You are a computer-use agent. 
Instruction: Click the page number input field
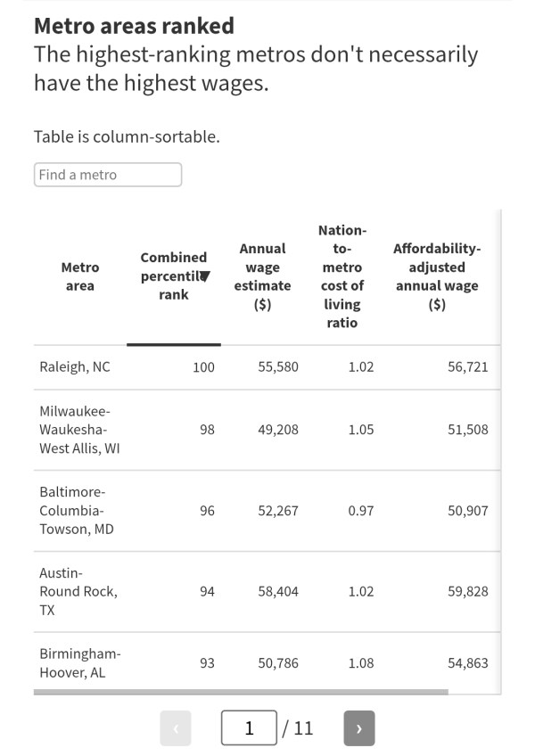click(x=249, y=728)
